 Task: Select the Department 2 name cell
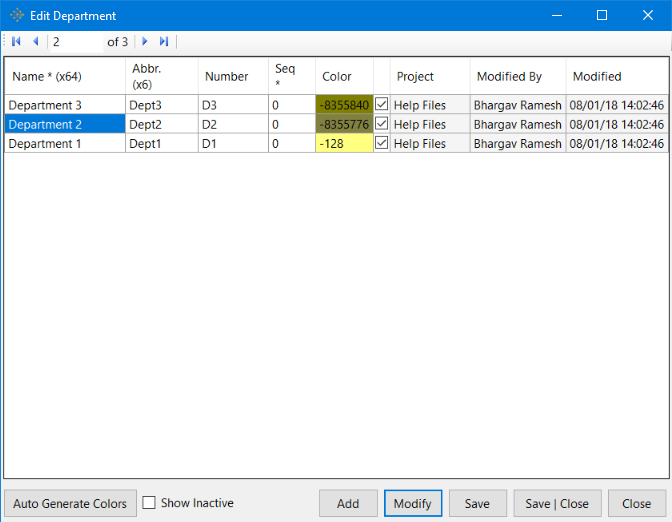pos(65,124)
